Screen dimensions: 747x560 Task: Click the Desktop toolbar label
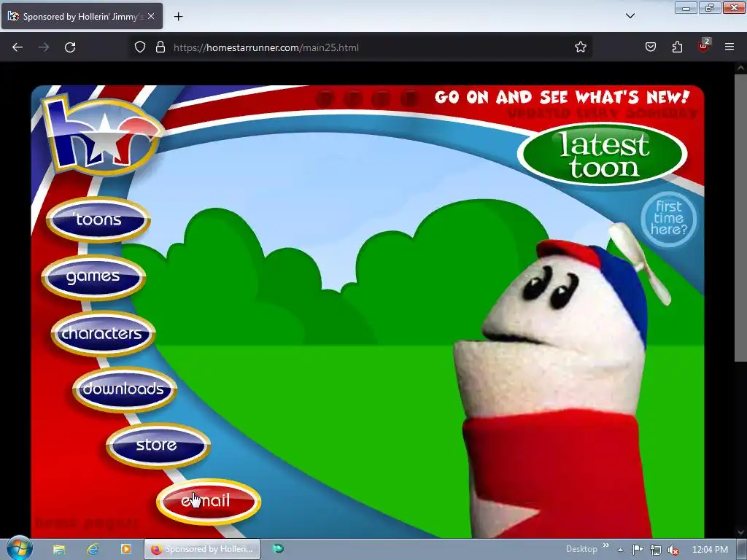click(581, 549)
